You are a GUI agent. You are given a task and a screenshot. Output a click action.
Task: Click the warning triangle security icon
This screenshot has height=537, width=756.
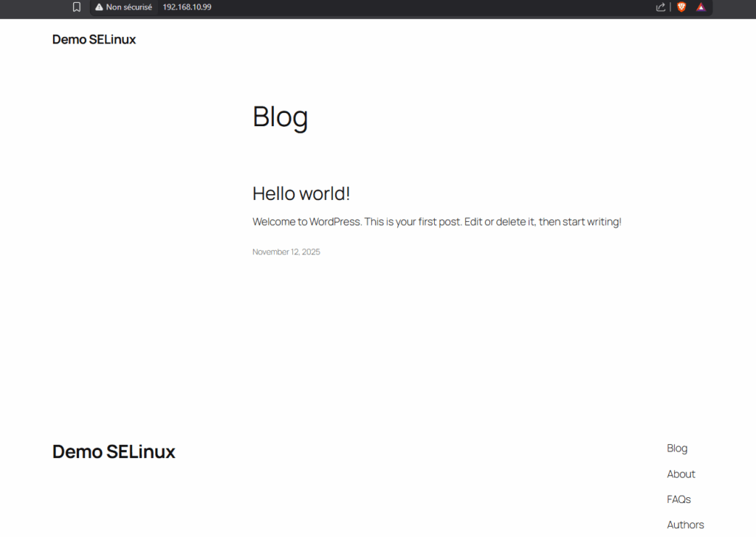99,7
